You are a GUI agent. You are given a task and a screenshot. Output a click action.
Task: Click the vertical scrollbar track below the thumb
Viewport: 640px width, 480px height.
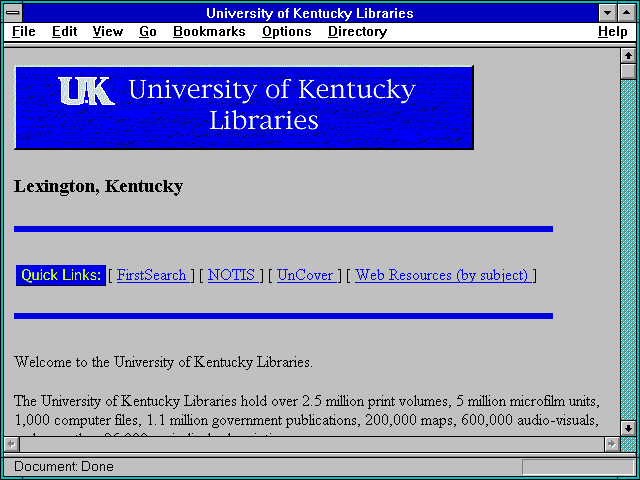click(x=628, y=250)
